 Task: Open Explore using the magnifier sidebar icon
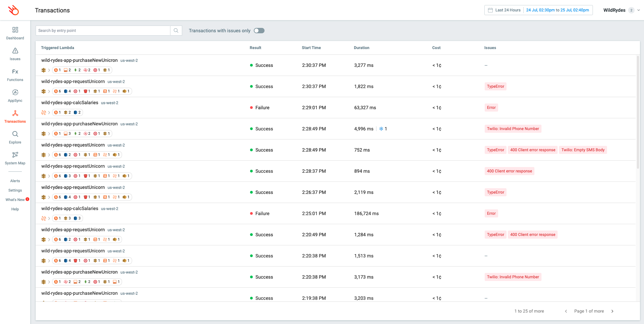tap(15, 134)
